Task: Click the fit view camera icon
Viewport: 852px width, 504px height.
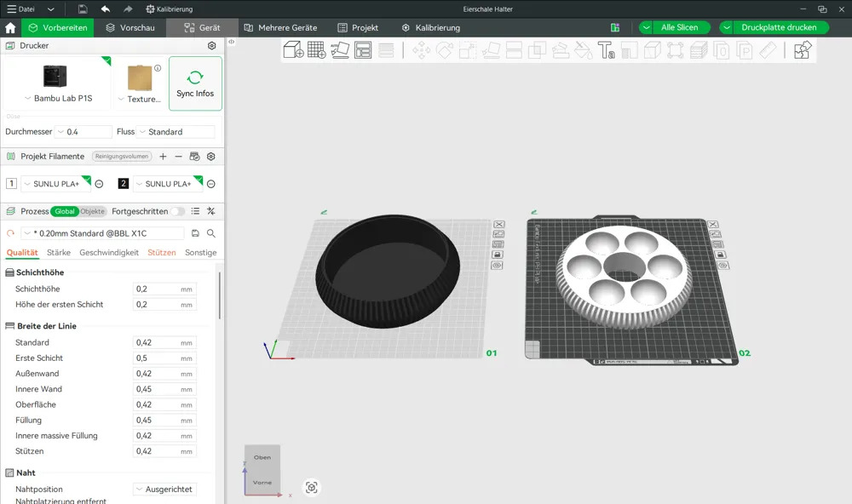Action: click(x=311, y=488)
